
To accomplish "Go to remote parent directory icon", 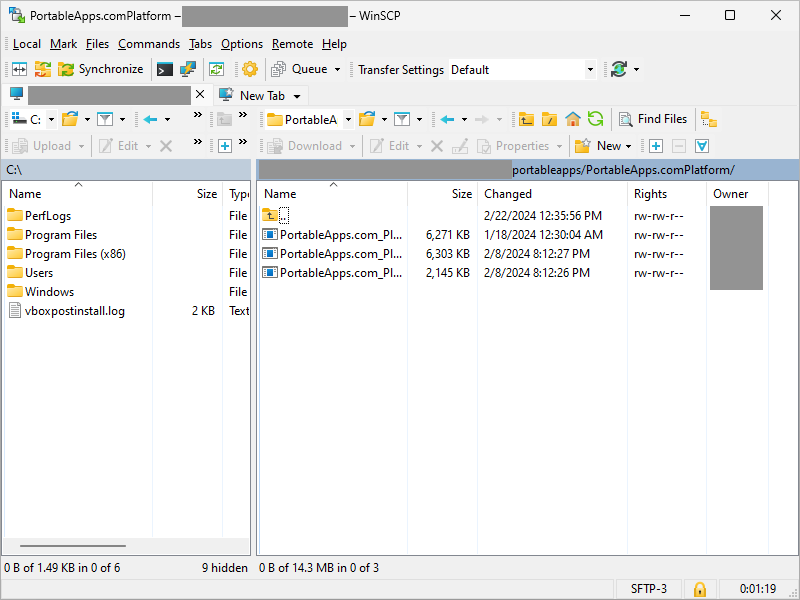I will pyautogui.click(x=526, y=119).
